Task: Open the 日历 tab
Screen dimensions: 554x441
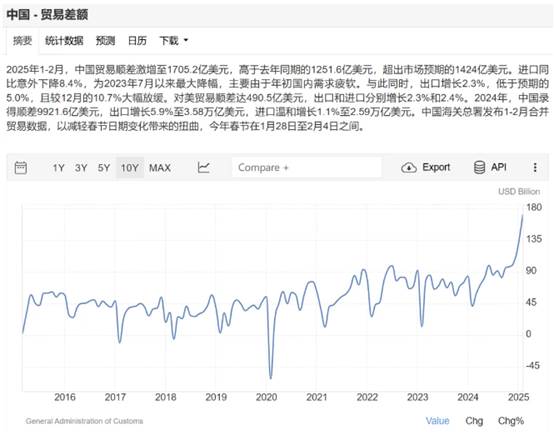Action: [137, 41]
